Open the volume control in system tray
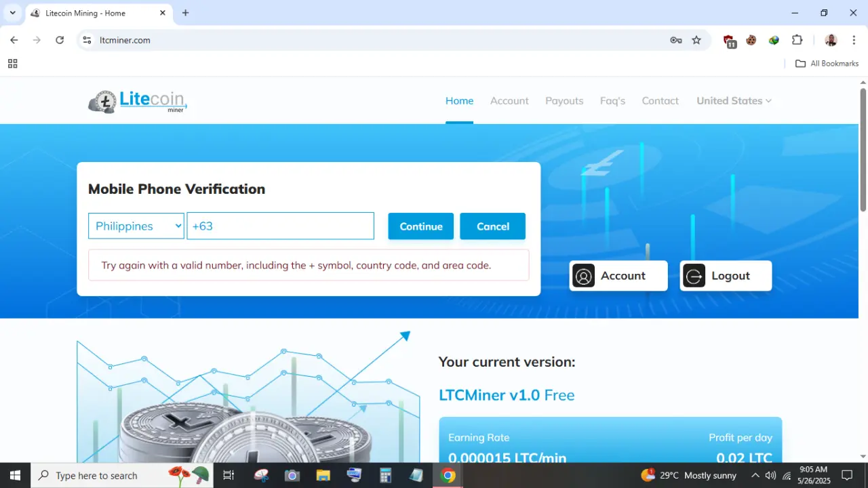 pos(770,475)
